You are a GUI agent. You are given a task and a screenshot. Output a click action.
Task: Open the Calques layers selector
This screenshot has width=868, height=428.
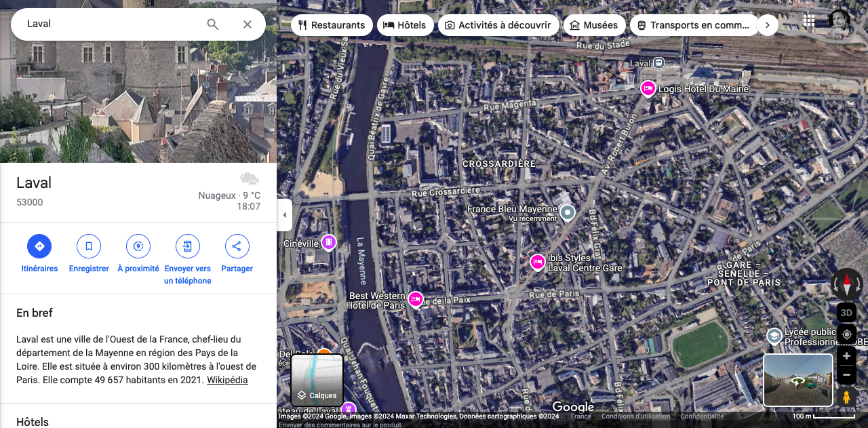(x=317, y=380)
